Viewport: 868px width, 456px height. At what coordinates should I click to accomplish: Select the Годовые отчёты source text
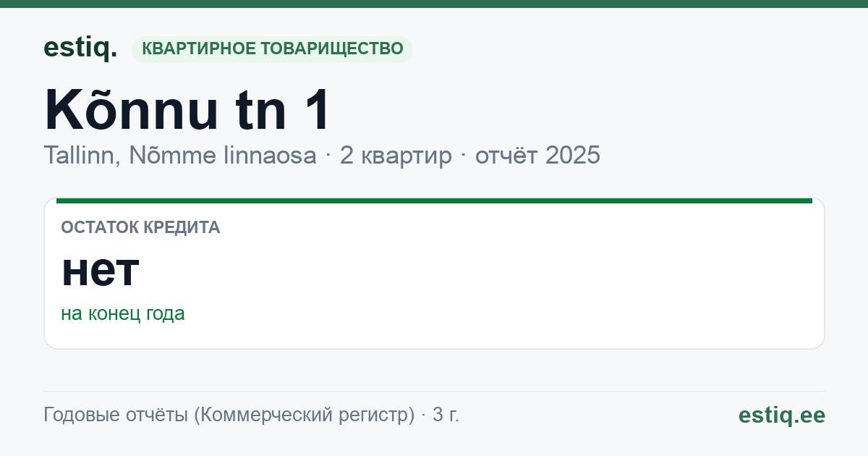(x=115, y=415)
